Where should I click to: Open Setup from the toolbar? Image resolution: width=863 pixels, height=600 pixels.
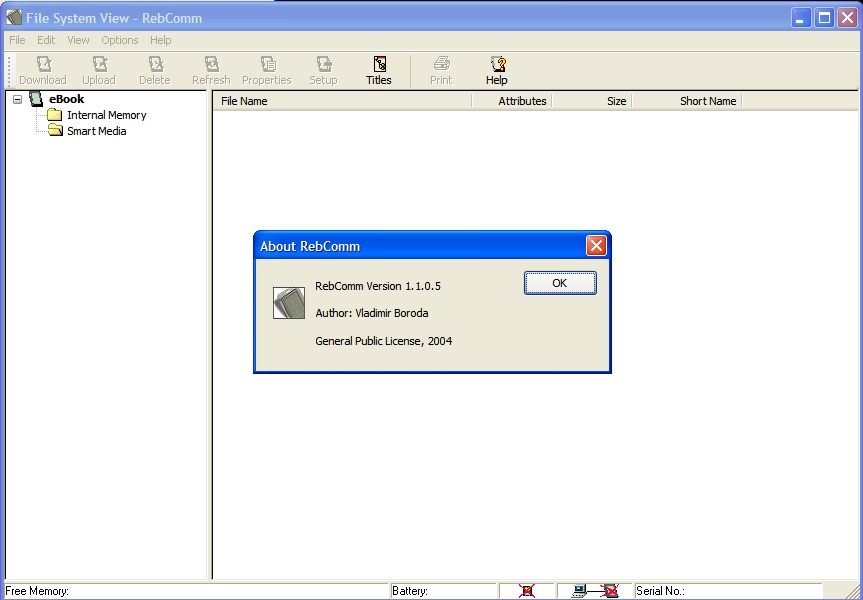(x=324, y=70)
